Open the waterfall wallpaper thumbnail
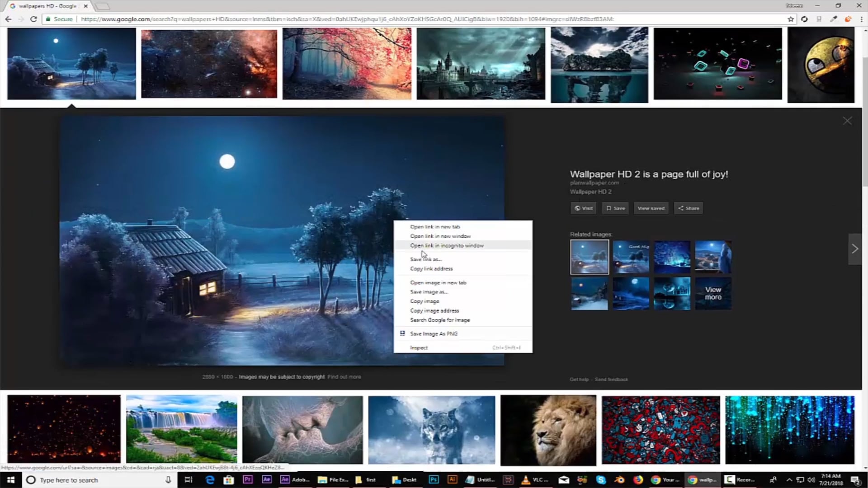 tap(181, 429)
